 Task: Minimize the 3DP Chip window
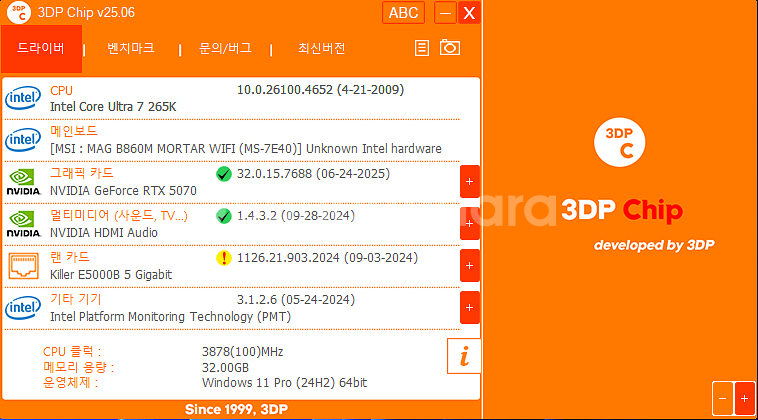coord(445,13)
